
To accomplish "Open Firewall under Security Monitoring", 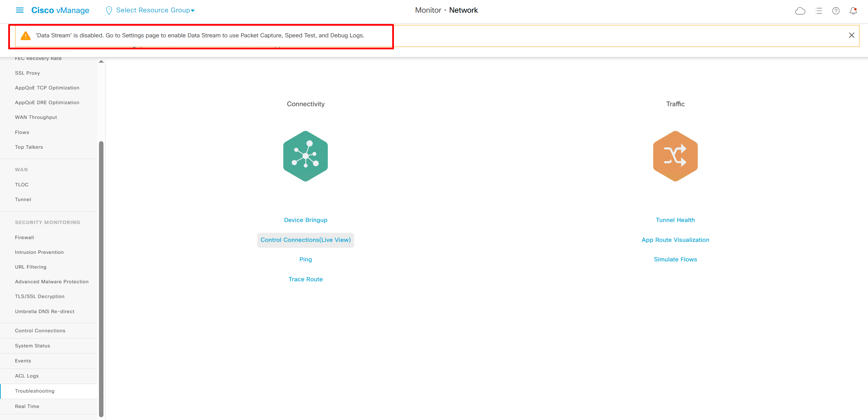I will tap(24, 237).
